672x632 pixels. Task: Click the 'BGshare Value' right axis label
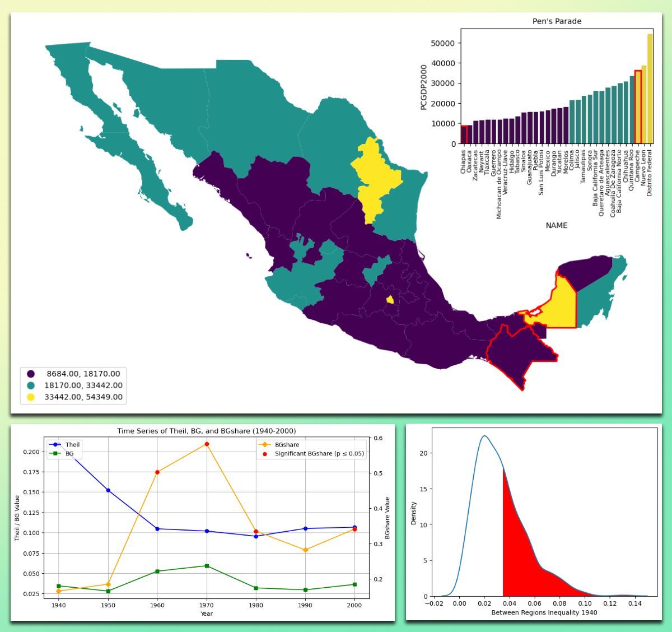(387, 518)
